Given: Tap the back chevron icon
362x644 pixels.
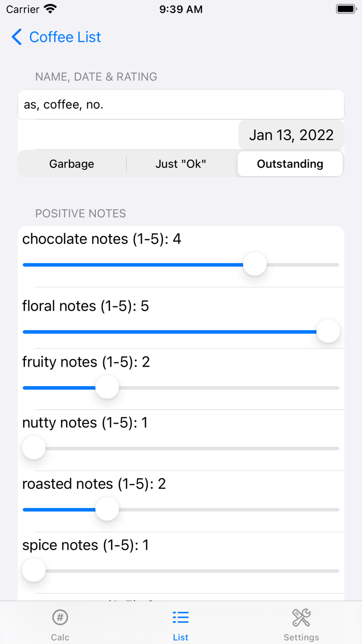Looking at the screenshot, I should click(x=17, y=37).
